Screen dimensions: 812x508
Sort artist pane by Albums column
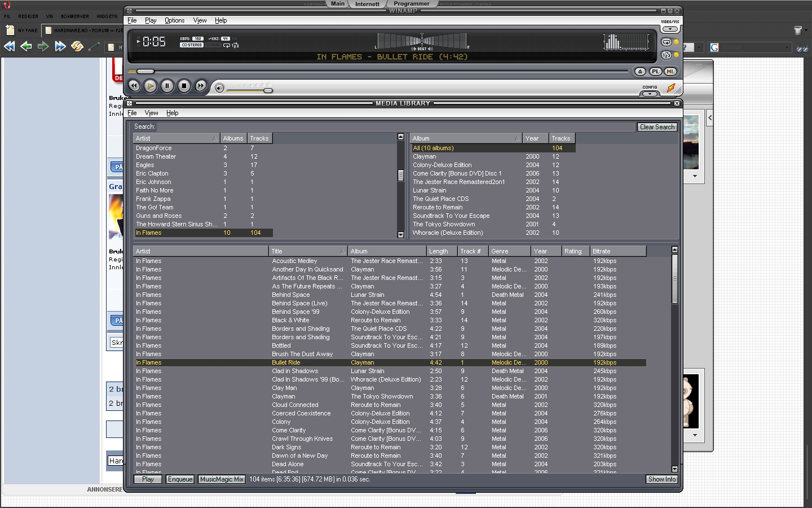(x=233, y=138)
